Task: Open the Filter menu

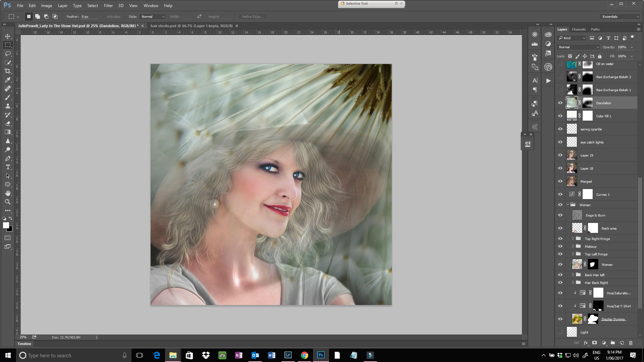Action: (108, 6)
